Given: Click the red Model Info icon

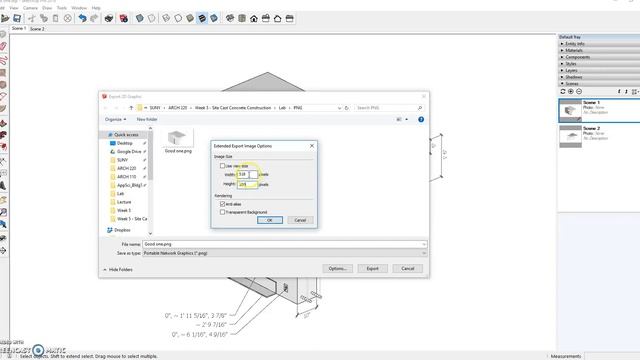Looking at the screenshot, I should click(x=124, y=18).
